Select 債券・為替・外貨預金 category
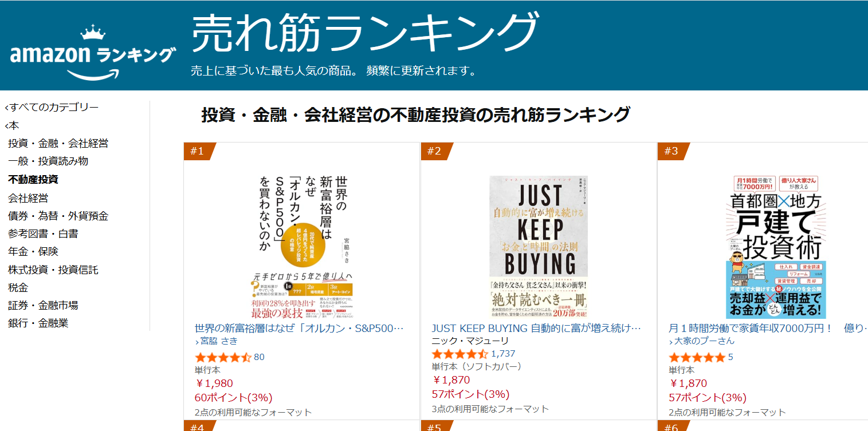 coord(58,216)
